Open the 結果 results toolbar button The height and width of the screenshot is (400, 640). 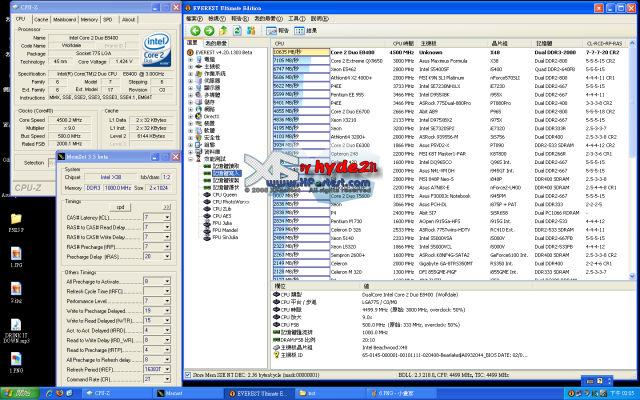(306, 31)
